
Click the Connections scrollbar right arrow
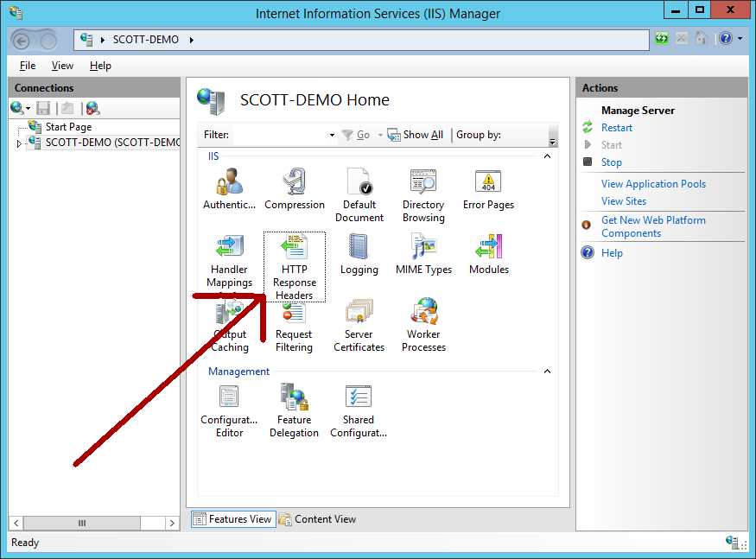(x=172, y=523)
